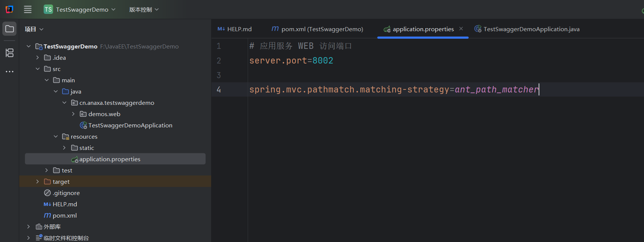The height and width of the screenshot is (242, 644).
Task: Click line 2 server.port value in editor
Action: [x=323, y=60]
